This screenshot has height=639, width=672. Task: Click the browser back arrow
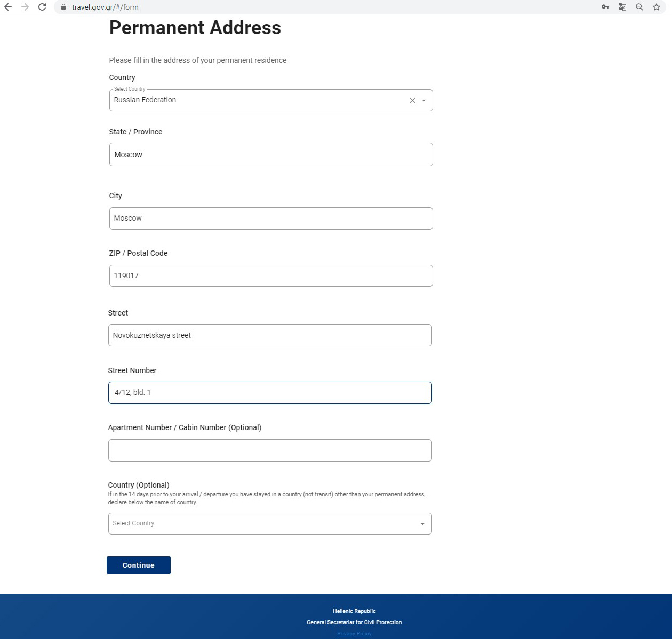8,7
